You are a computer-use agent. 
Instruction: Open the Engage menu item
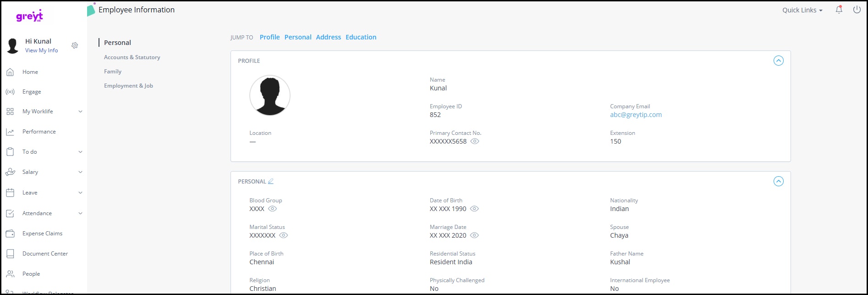coord(32,92)
